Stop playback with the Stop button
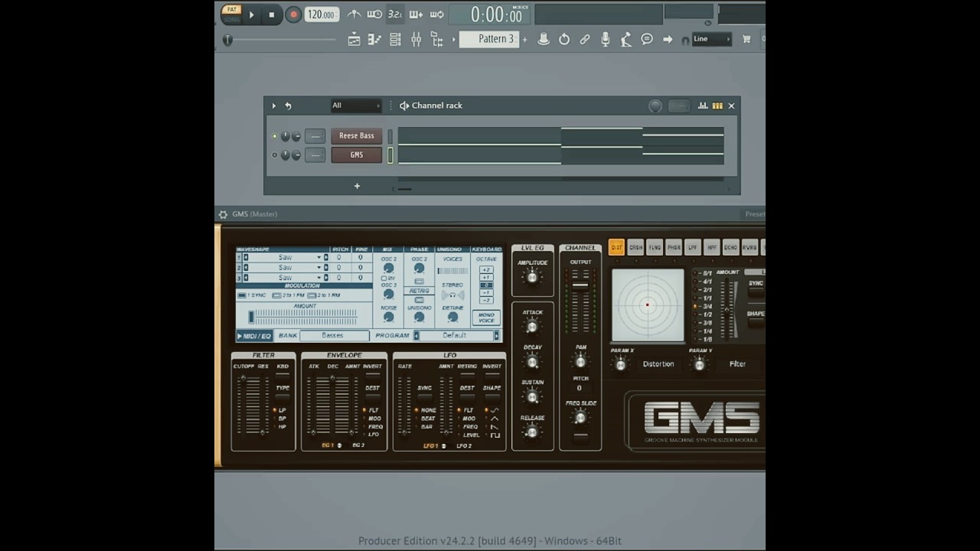This screenshot has height=551, width=980. pyautogui.click(x=271, y=15)
